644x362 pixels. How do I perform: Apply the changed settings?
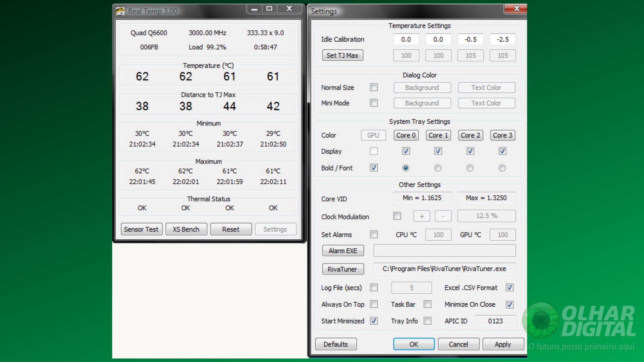click(x=503, y=344)
